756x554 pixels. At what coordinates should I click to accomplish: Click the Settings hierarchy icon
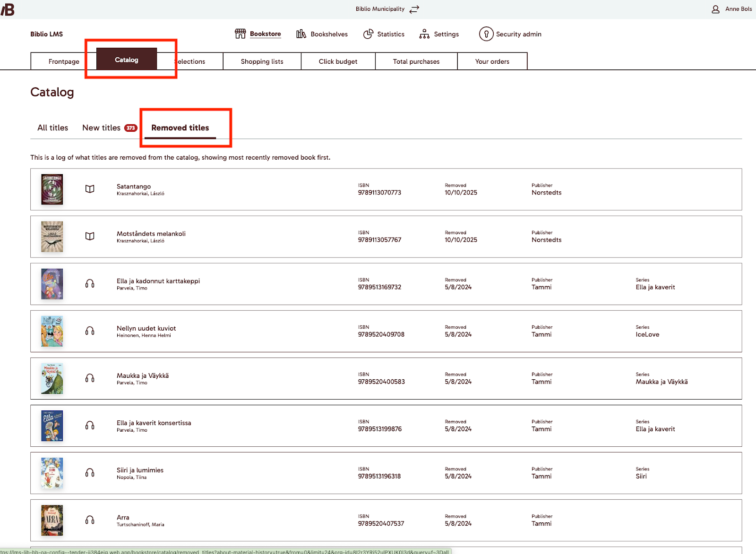(424, 34)
